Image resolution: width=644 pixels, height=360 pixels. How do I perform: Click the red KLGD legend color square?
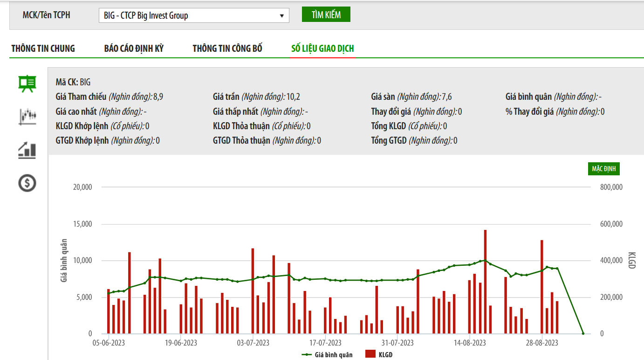tap(370, 355)
